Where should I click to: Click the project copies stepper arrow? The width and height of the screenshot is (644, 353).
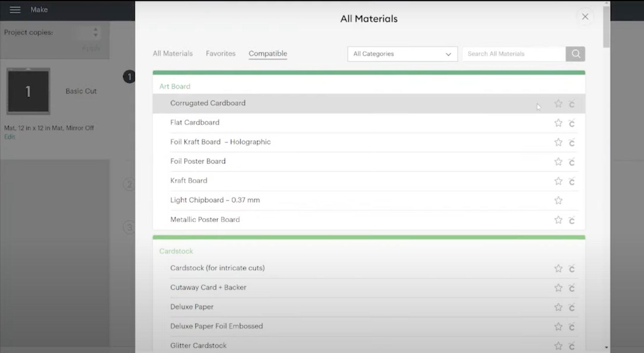(x=95, y=33)
